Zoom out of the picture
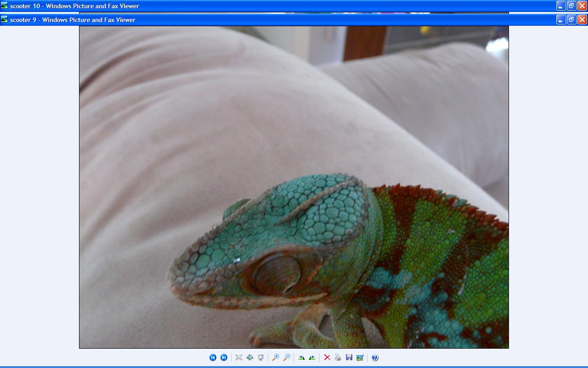The image size is (588, 368). pos(287,357)
